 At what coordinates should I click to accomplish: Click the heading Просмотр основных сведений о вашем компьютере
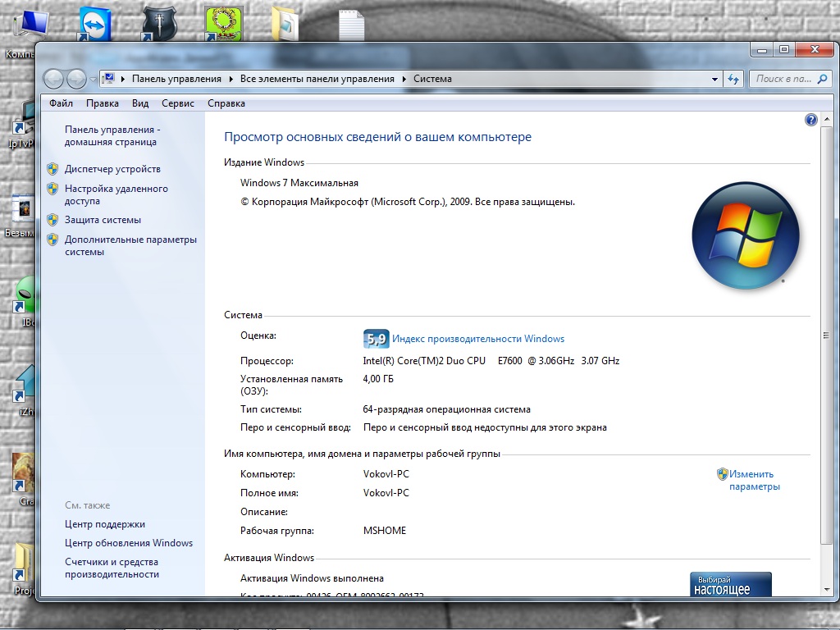[377, 137]
